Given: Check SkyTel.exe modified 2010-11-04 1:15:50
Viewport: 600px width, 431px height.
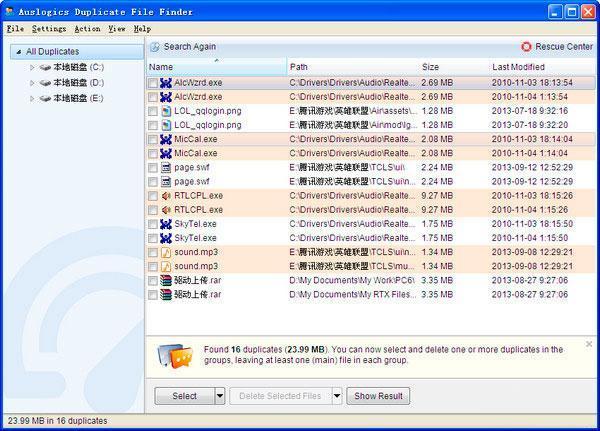Looking at the screenshot, I should click(x=153, y=238).
